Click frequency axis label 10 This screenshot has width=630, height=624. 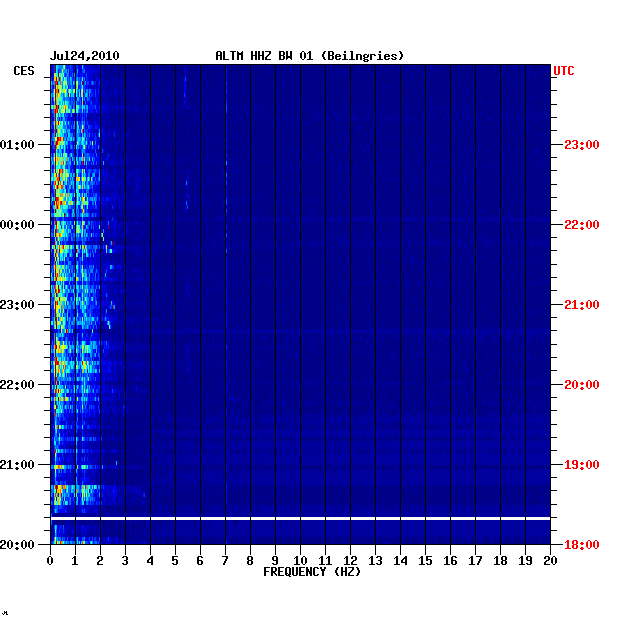(300, 561)
